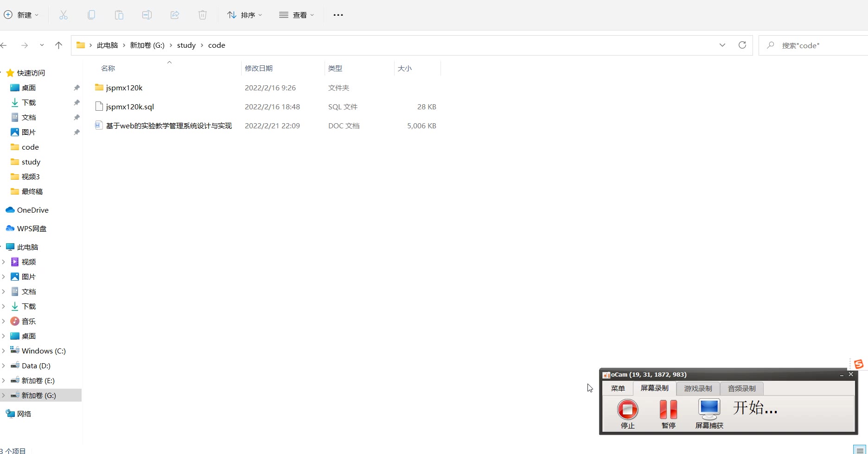This screenshot has width=868, height=454.
Task: Expand 音乐 under 此电脑
Action: [x=4, y=321]
